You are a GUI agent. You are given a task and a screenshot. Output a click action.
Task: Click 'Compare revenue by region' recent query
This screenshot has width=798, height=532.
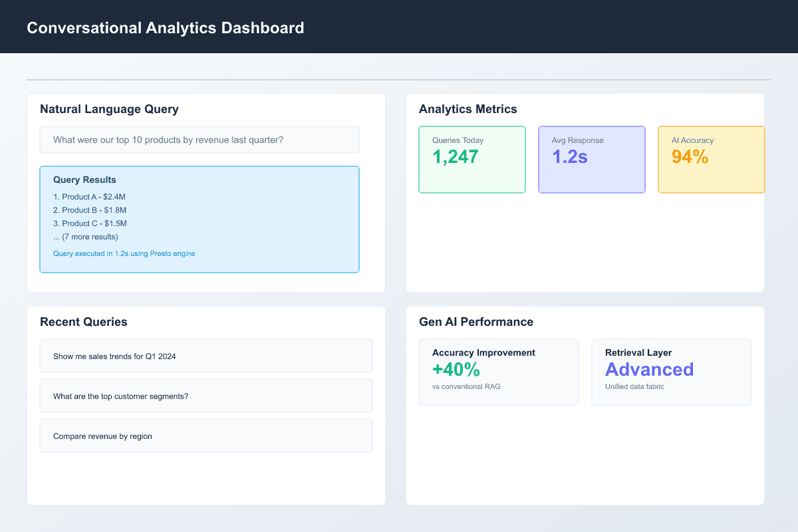[206, 436]
